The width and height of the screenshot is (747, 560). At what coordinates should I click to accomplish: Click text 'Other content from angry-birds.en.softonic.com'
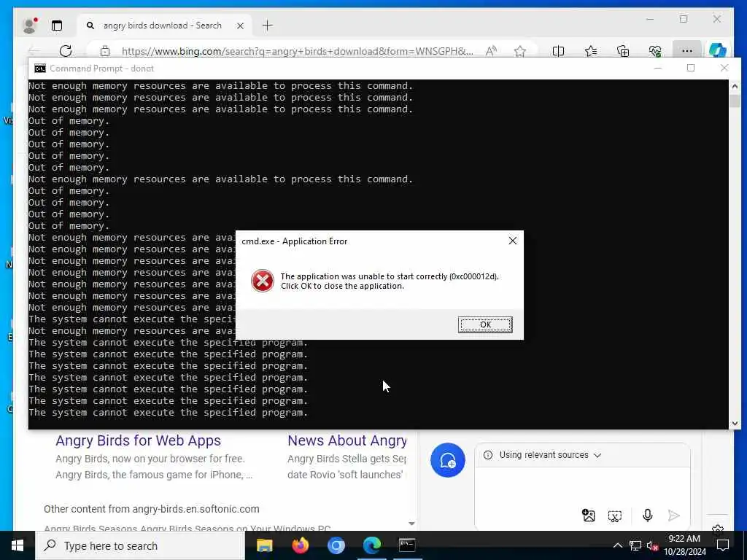click(152, 509)
